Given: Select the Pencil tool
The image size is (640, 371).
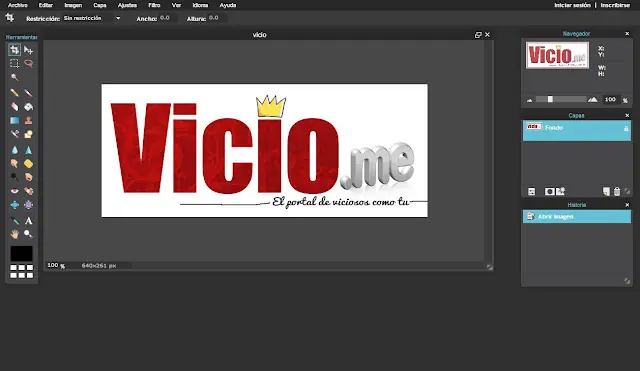Looking at the screenshot, I should pyautogui.click(x=14, y=93).
